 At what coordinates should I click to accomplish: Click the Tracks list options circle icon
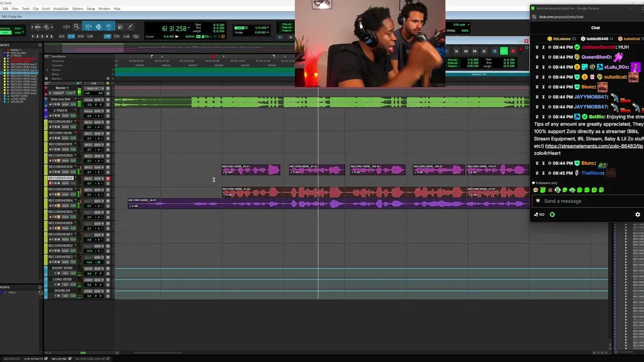click(x=40, y=45)
